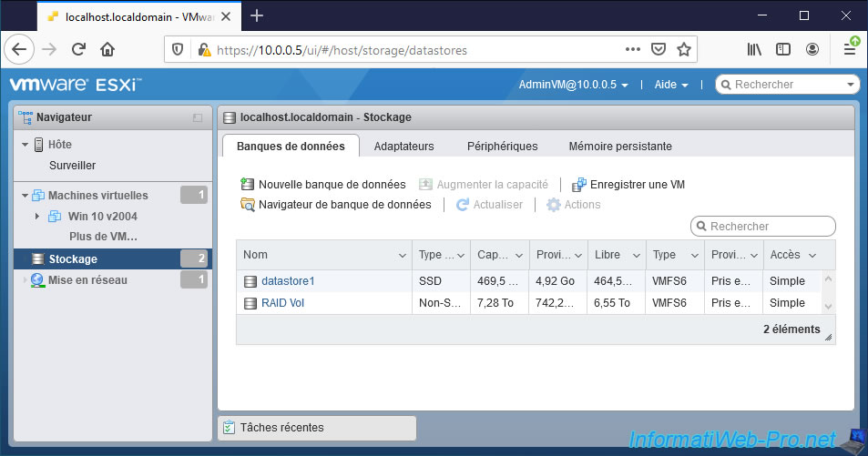The width and height of the screenshot is (868, 456).
Task: Click Nouvelle banque de données label
Action: [x=332, y=184]
